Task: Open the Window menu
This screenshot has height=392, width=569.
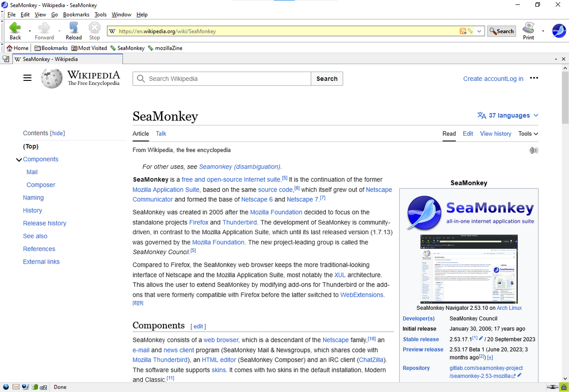Action: (x=121, y=14)
